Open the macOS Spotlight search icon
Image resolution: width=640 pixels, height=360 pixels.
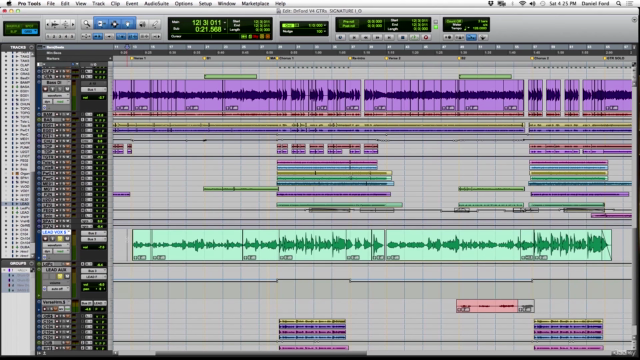[619, 3]
